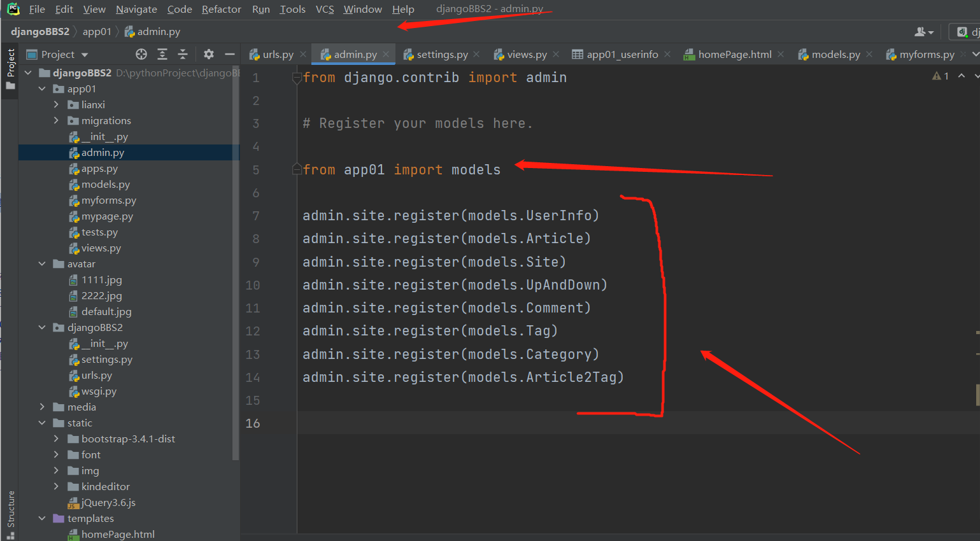This screenshot has width=980, height=541.
Task: Open the VCS menu
Action: coord(325,9)
